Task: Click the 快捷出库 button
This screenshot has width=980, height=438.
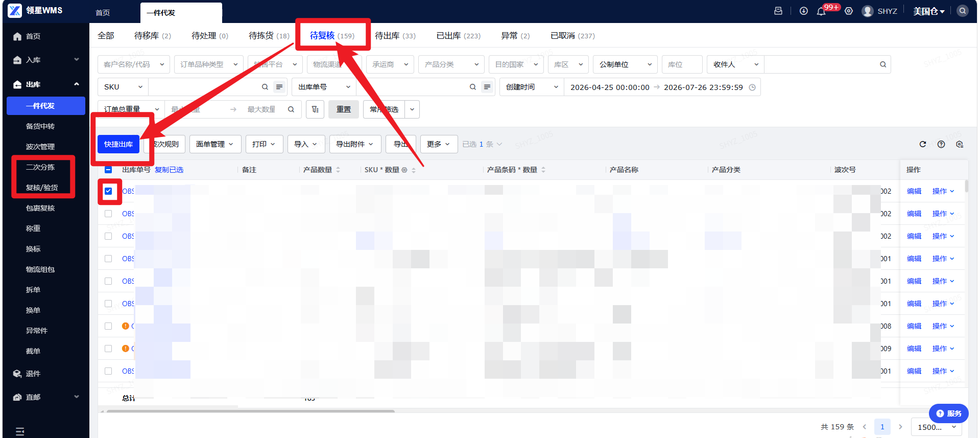Action: coord(118,144)
